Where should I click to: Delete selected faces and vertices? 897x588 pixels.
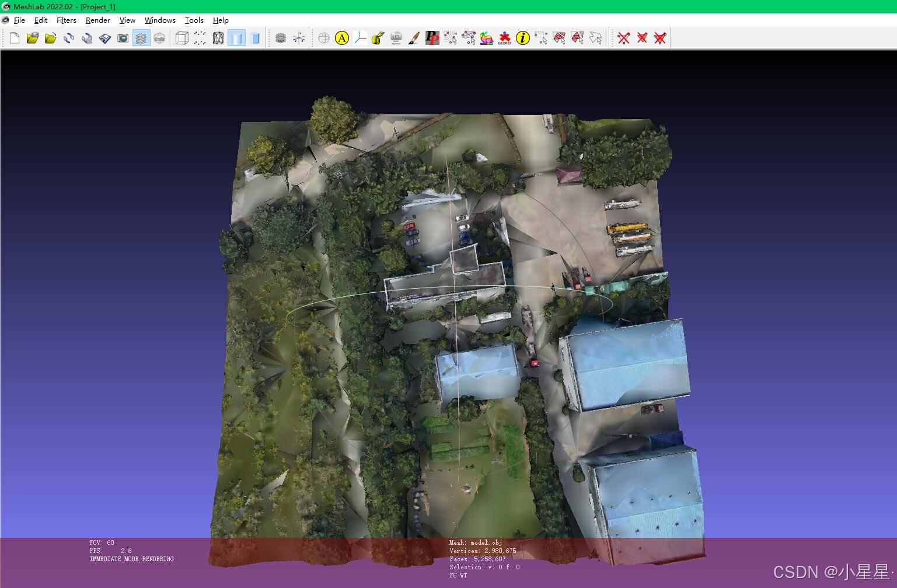pyautogui.click(x=660, y=38)
